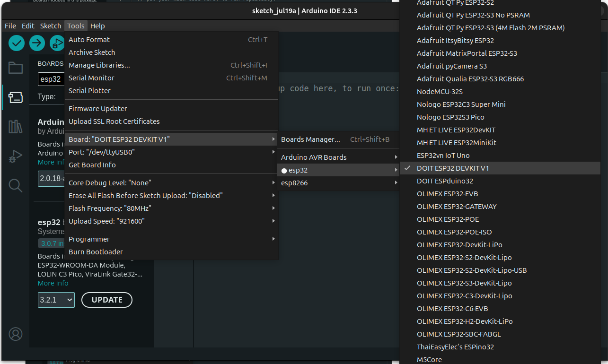The height and width of the screenshot is (364, 608).
Task: Click Get Board Info
Action: 171,165
